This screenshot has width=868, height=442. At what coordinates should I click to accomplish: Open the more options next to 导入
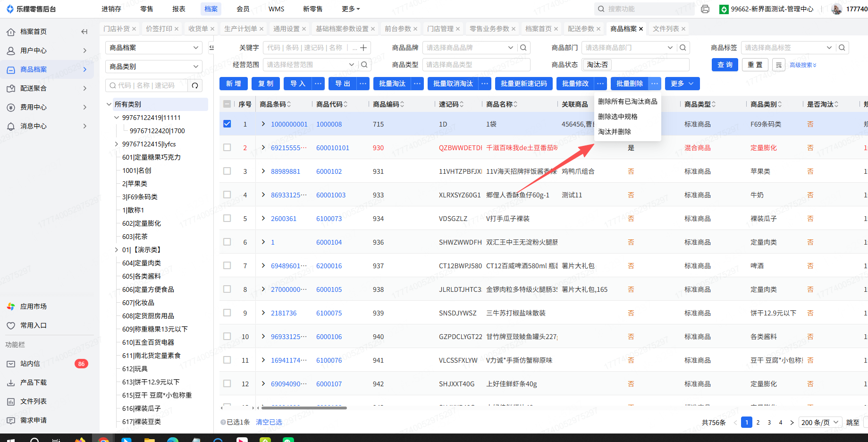[x=318, y=84]
